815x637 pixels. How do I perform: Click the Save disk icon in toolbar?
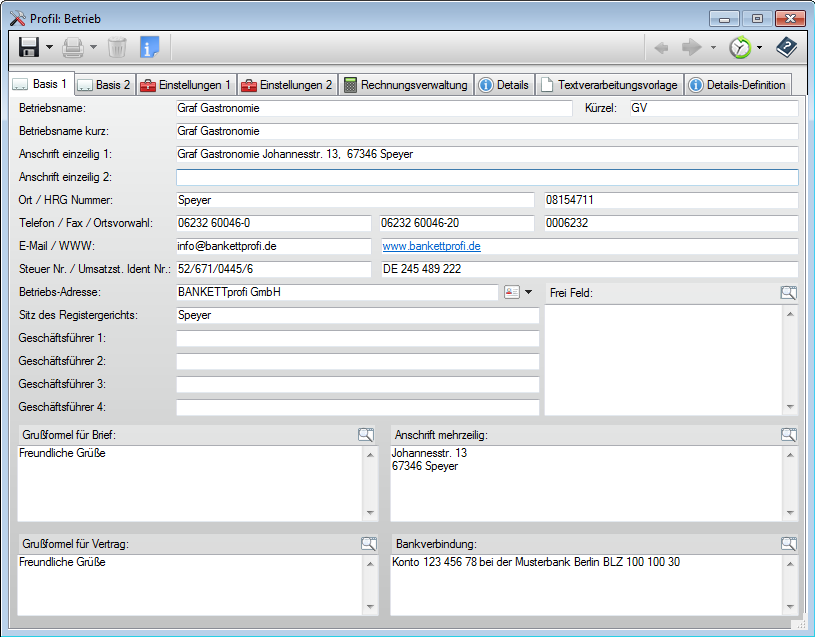pyautogui.click(x=29, y=47)
